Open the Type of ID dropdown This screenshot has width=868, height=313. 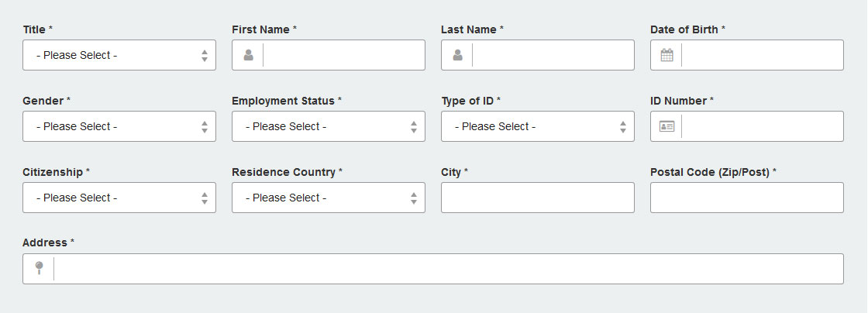point(538,126)
